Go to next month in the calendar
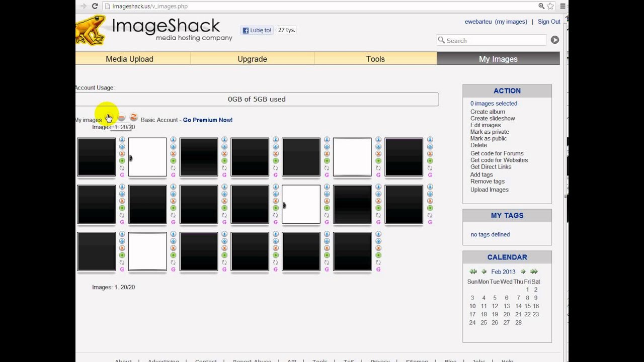Viewport: 644px width, 362px height. pyautogui.click(x=523, y=271)
